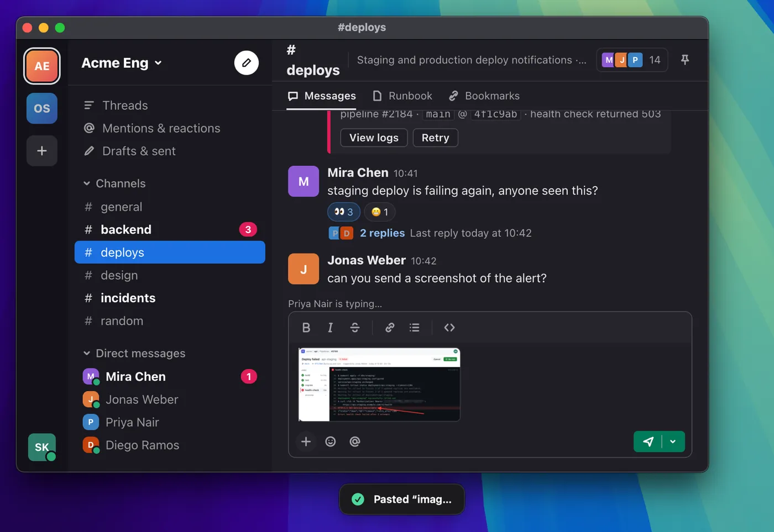Viewport: 774px width, 532px height.
Task: Open the send options dropdown arrow
Action: pos(673,441)
